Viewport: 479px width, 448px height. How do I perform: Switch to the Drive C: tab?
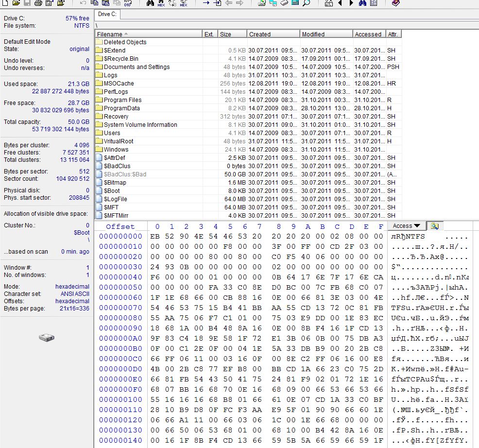107,14
